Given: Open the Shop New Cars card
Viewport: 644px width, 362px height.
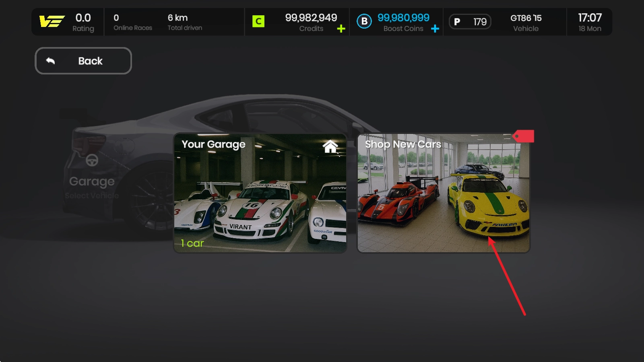Looking at the screenshot, I should [x=444, y=193].
